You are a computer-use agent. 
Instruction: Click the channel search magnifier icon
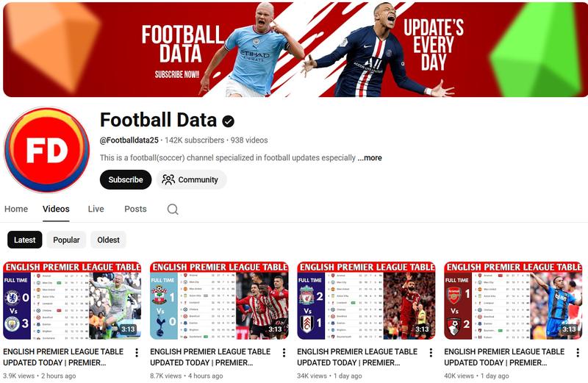point(173,209)
